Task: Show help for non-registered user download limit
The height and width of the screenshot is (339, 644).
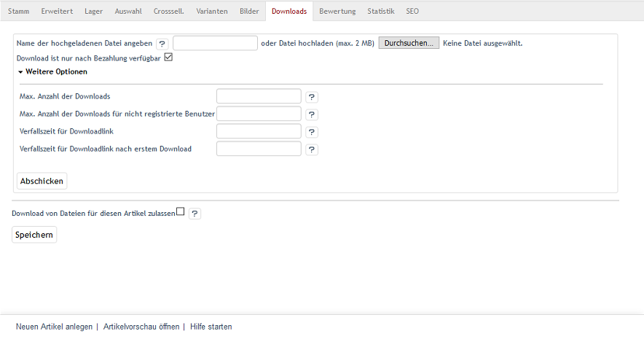Action: tap(312, 114)
